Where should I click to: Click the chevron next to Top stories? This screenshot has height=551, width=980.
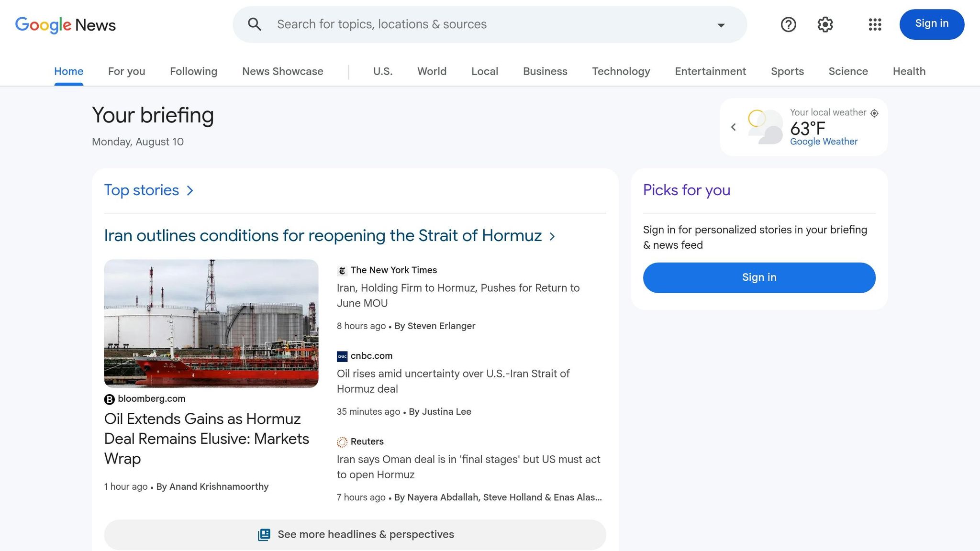click(x=190, y=191)
